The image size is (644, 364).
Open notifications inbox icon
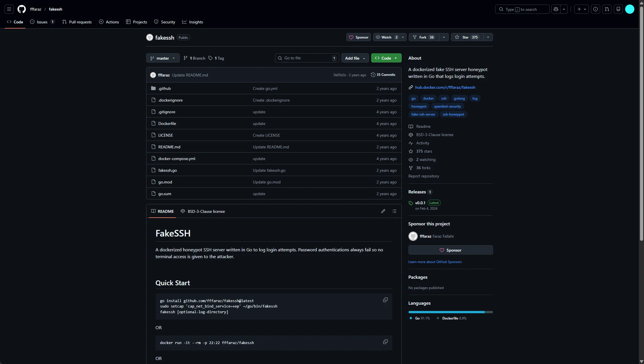coord(618,9)
